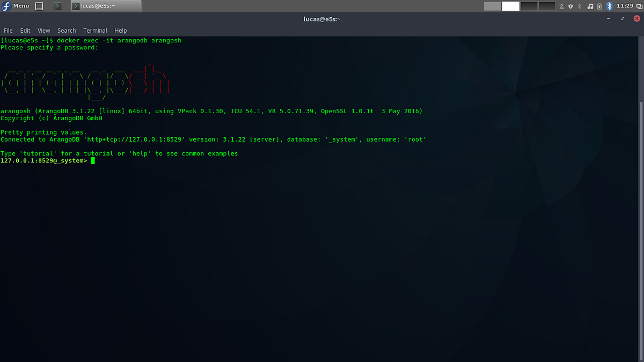The width and height of the screenshot is (644, 362).
Task: Click the blinking cursor at the arangosh prompt
Action: 92,160
